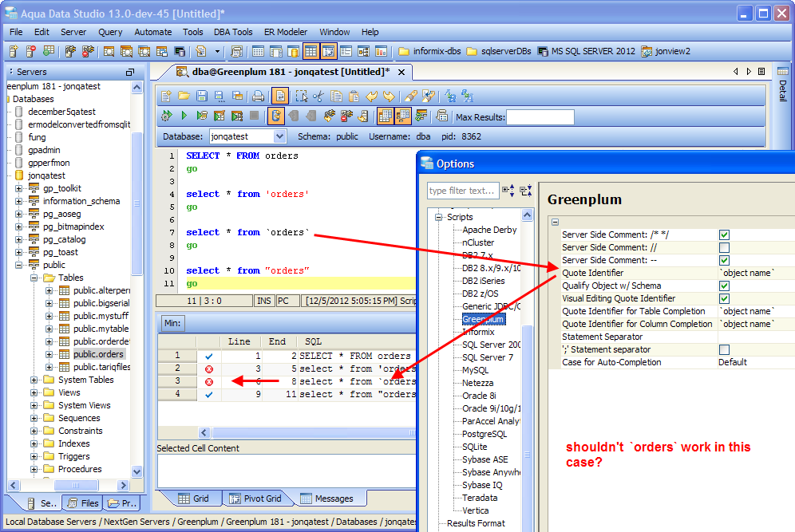The height and width of the screenshot is (532, 795).
Task: Collapse the public schema node
Action: [19, 265]
